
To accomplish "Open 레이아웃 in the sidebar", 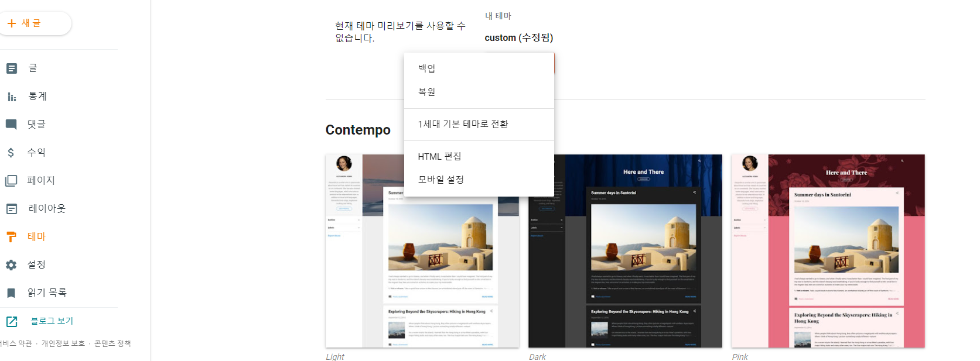I will [x=47, y=208].
